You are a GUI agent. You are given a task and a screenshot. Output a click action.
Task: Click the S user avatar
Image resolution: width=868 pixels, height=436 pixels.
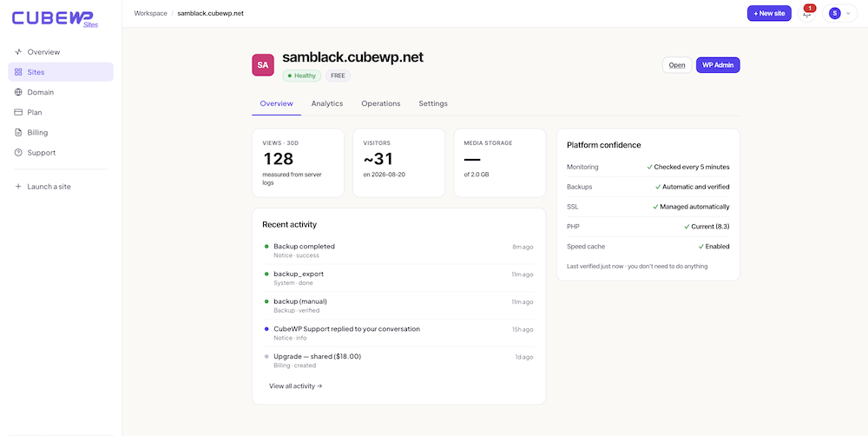coord(834,13)
